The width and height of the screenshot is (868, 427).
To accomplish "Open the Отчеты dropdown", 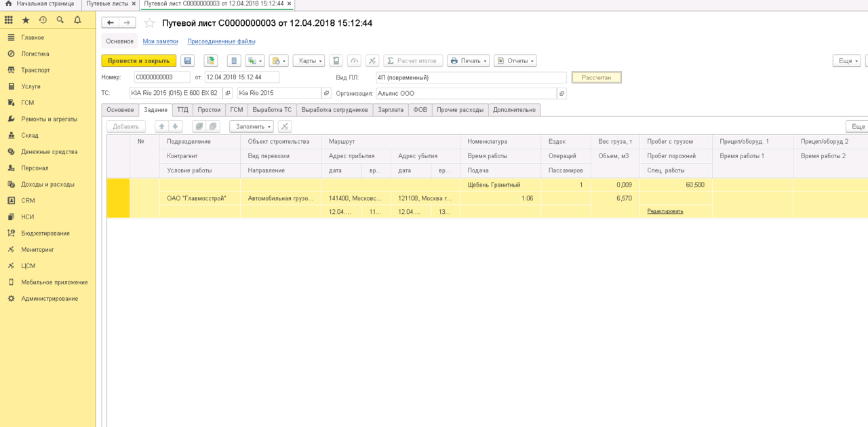I will coord(515,61).
